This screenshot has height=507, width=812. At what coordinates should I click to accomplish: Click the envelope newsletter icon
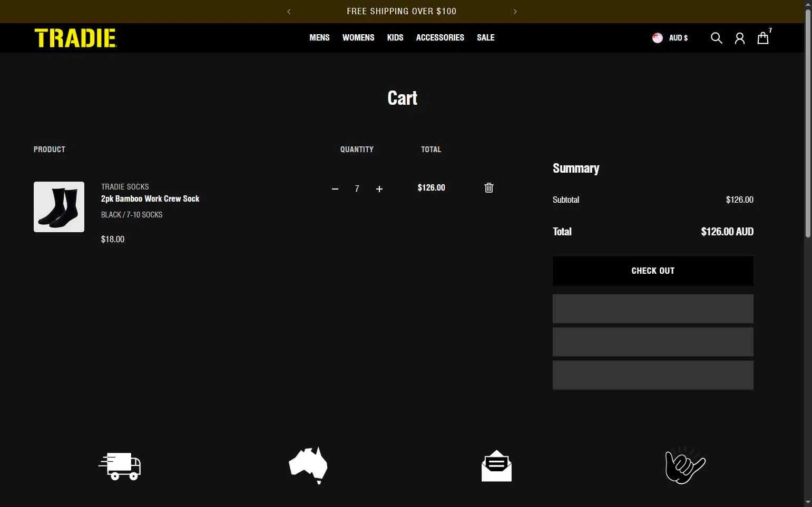(496, 466)
